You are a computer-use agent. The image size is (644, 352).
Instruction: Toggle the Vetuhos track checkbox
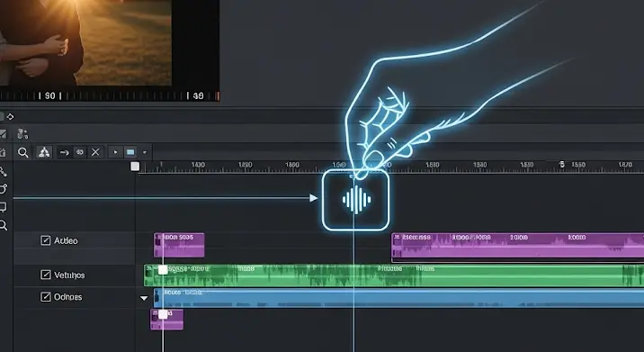46,275
